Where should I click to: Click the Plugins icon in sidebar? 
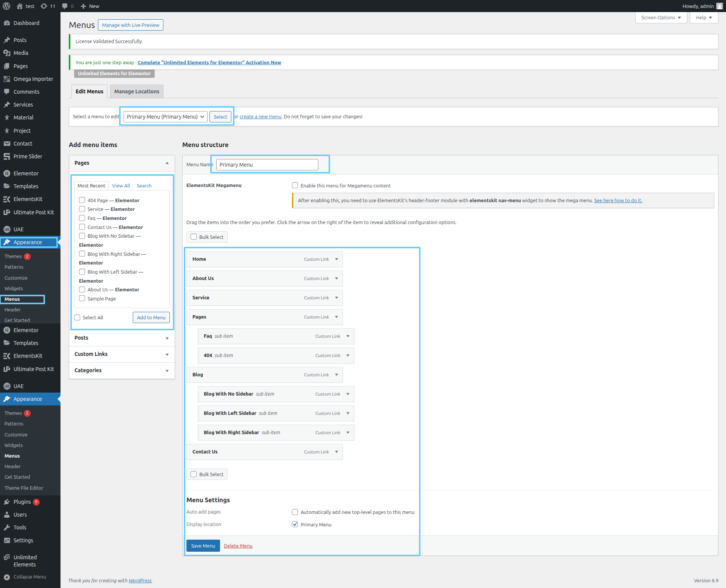[7, 502]
